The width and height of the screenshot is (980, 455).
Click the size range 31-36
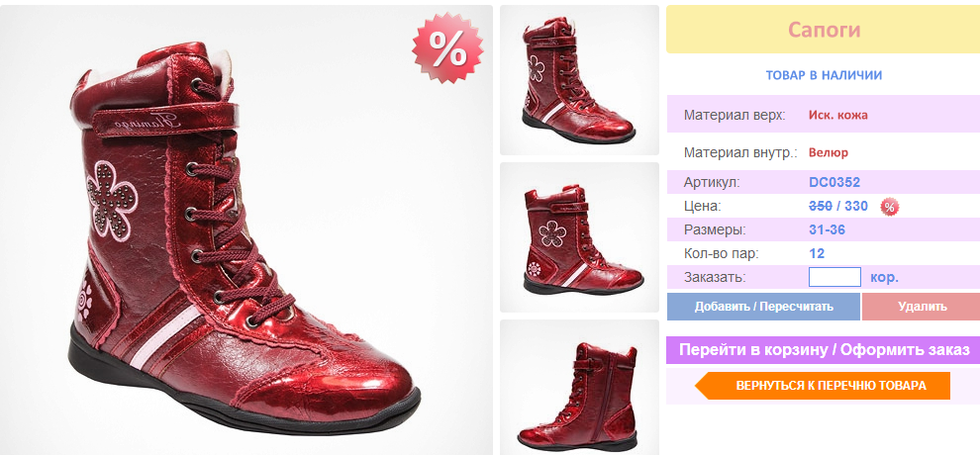click(x=828, y=229)
